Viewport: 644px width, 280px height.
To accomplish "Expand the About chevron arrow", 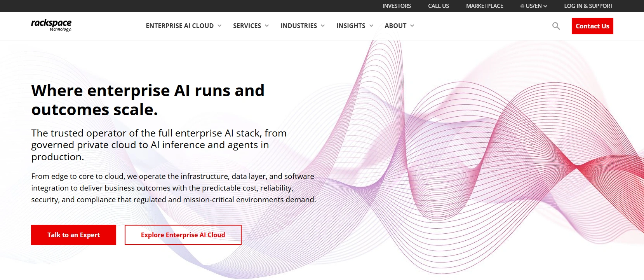I will point(412,26).
